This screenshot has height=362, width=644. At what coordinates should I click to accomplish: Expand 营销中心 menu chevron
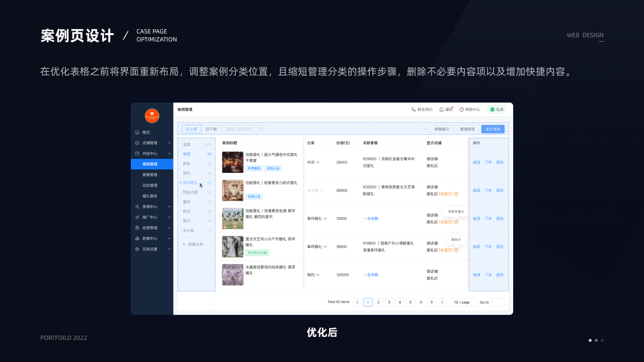pos(170,207)
